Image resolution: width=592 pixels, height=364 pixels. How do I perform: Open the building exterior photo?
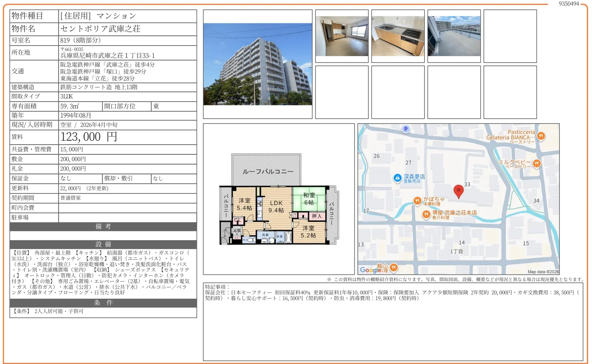[257, 64]
